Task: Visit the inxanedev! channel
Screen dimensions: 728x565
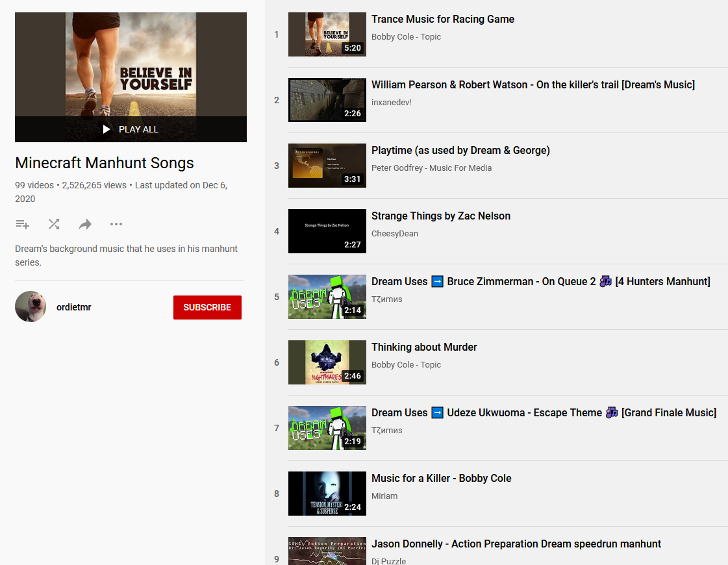Action: click(x=391, y=102)
